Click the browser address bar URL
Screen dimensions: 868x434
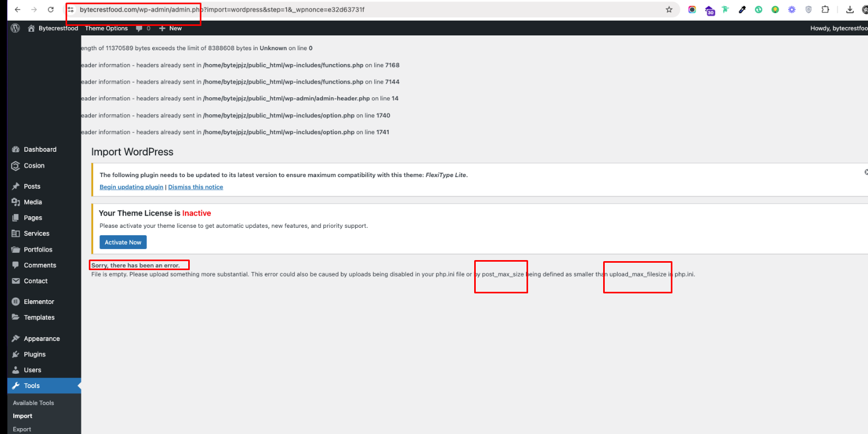pos(222,10)
